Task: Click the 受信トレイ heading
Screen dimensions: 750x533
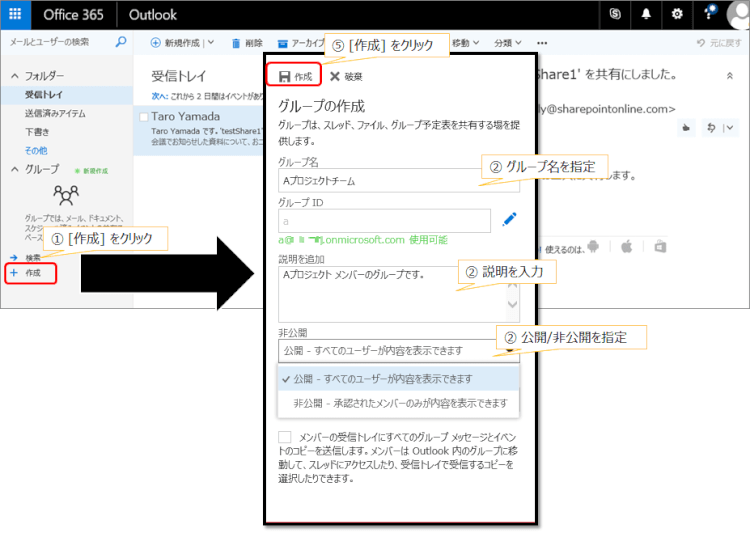Action: 178,76
